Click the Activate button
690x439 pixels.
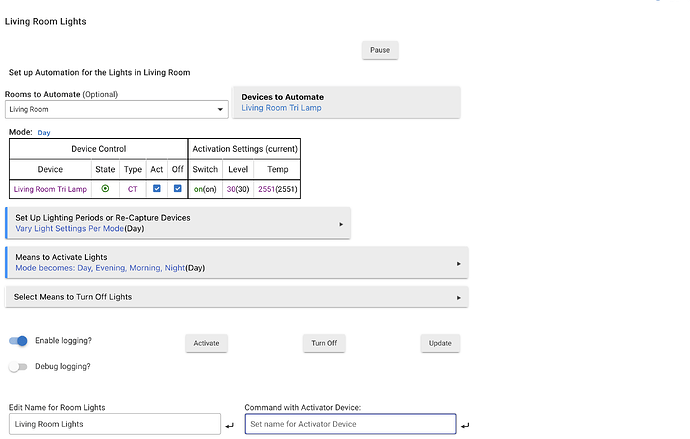[206, 343]
